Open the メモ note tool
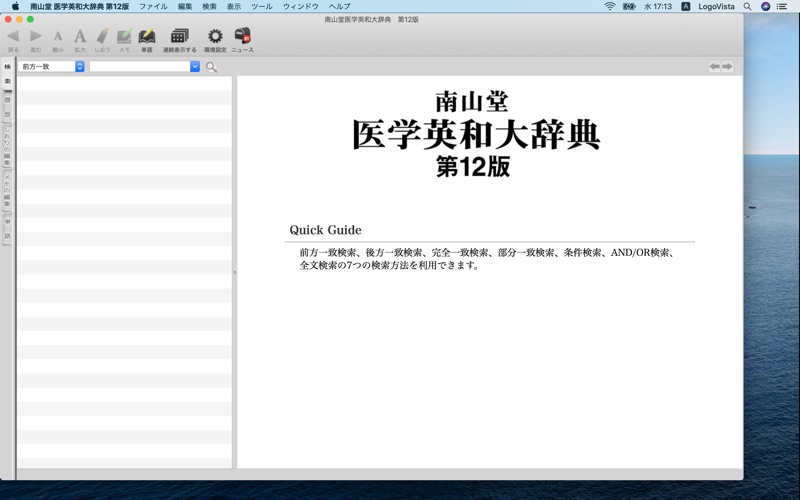The height and width of the screenshot is (500, 800). [124, 36]
